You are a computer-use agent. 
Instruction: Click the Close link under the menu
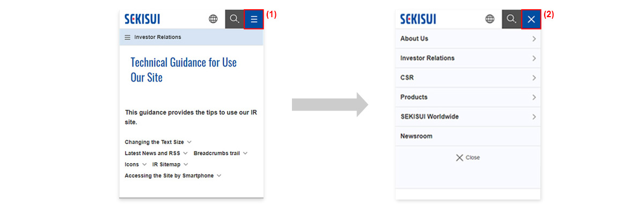[468, 158]
